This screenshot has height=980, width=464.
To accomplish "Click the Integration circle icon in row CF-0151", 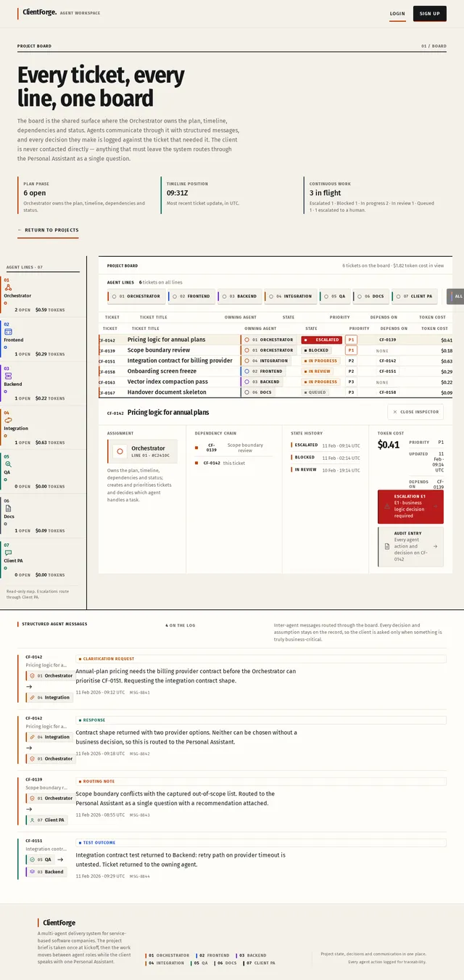I will click(x=246, y=361).
